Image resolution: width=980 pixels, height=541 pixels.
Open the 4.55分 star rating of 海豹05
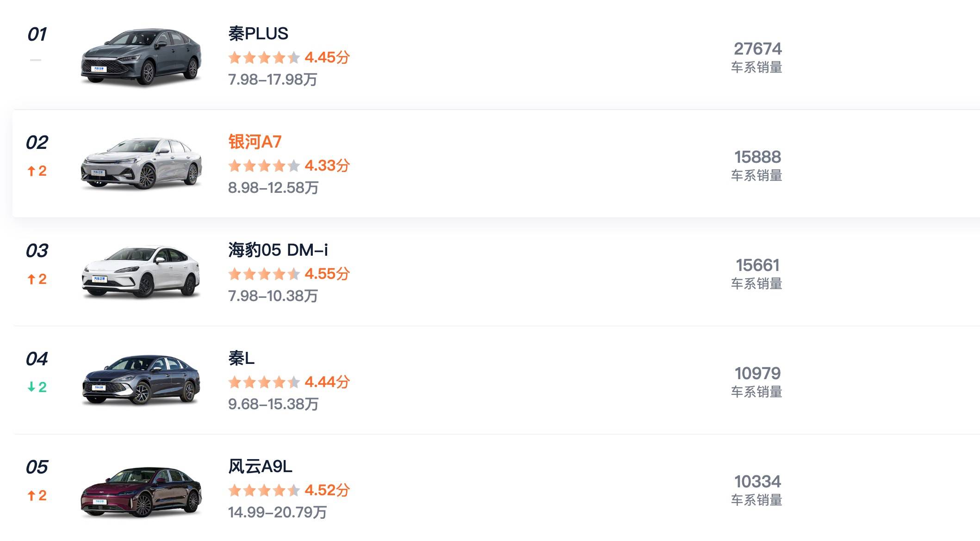click(x=289, y=274)
